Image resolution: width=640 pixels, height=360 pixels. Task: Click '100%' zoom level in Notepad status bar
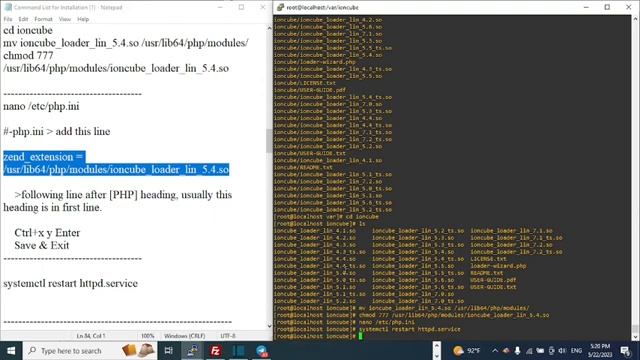[148, 336]
